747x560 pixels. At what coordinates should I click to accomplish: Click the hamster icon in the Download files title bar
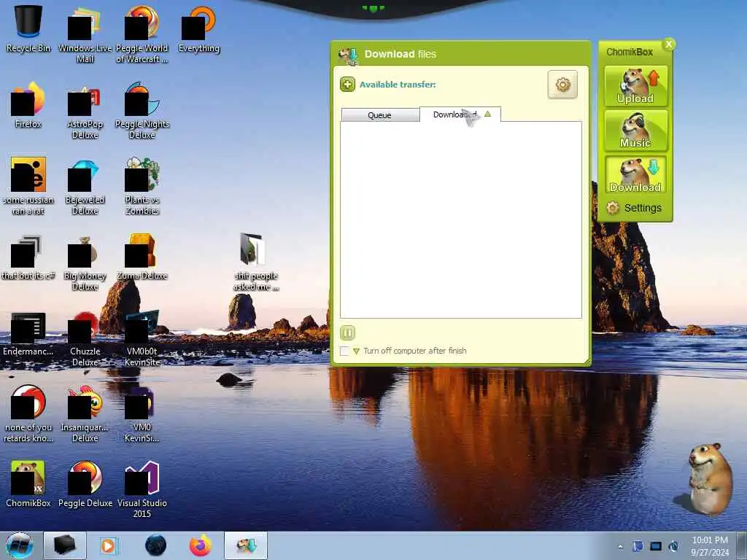[x=348, y=55]
